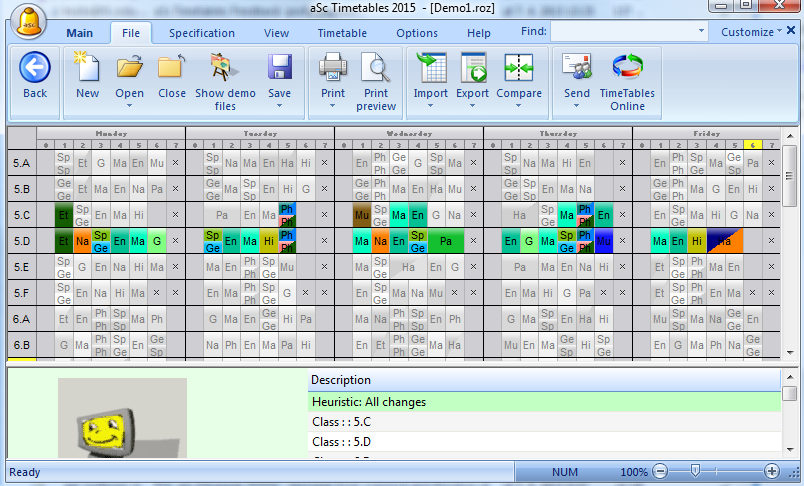Open Show demo files
Viewport: 804px width, 486px height.
(x=225, y=68)
